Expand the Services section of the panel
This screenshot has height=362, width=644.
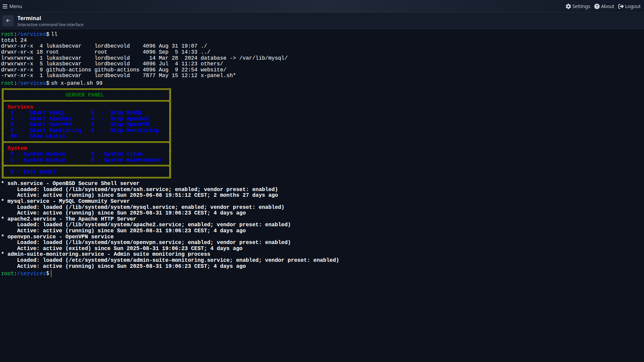tap(20, 107)
